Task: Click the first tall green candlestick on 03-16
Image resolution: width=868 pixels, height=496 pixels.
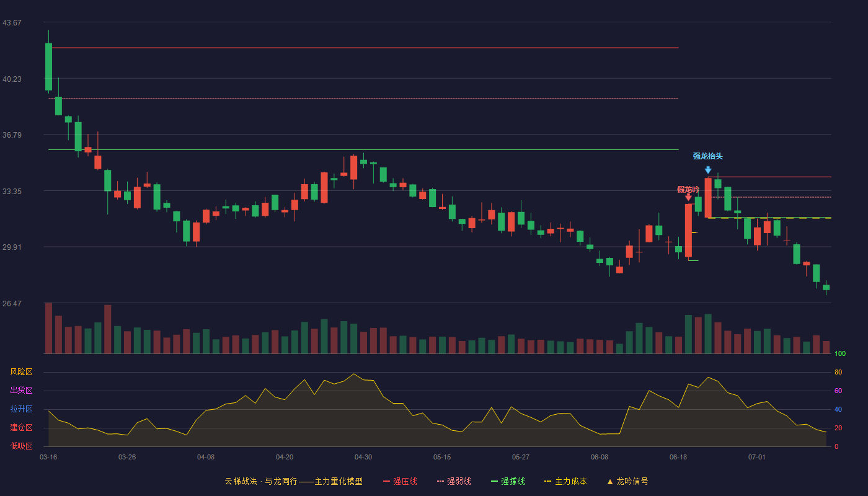Action: click(x=48, y=66)
